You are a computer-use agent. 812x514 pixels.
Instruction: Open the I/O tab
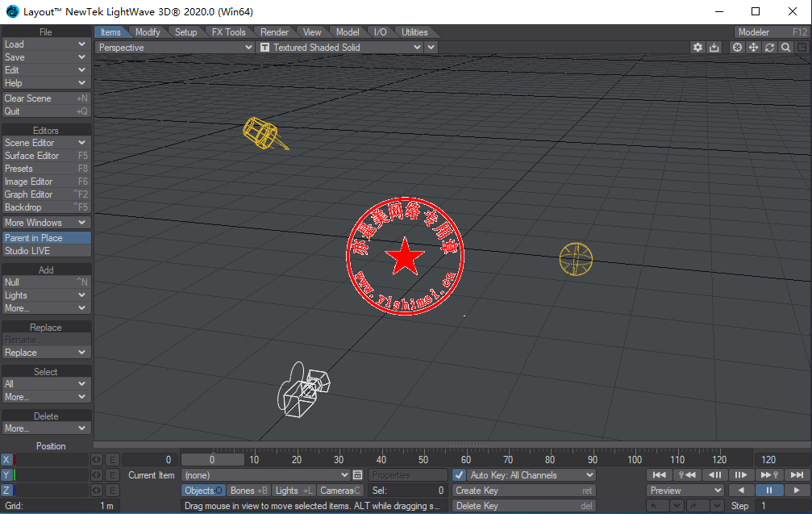[x=380, y=32]
